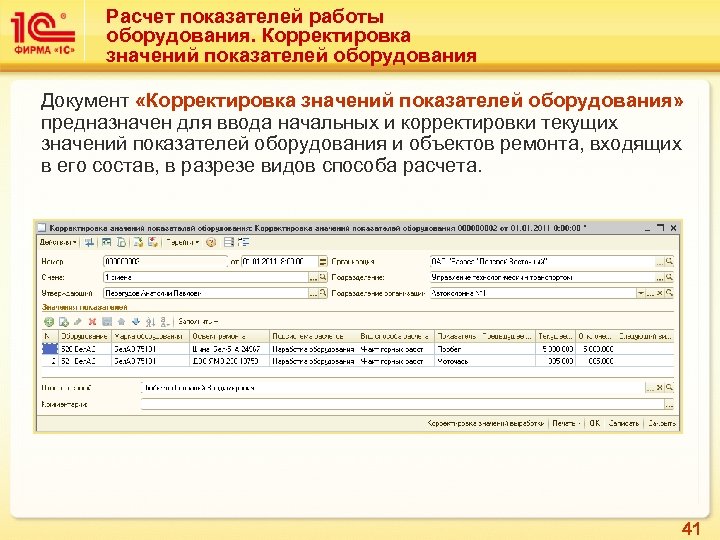Click the move row up arrow icon
This screenshot has width=720, height=540.
click(x=121, y=322)
